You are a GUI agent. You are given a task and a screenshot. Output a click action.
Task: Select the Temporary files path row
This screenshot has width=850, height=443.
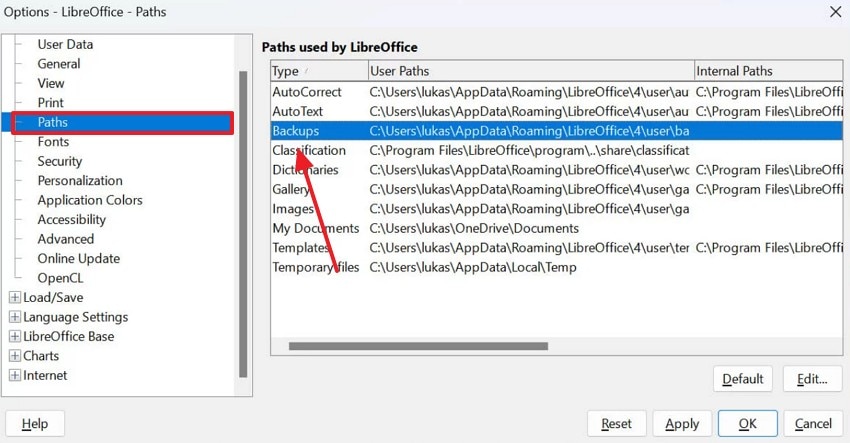(557, 267)
